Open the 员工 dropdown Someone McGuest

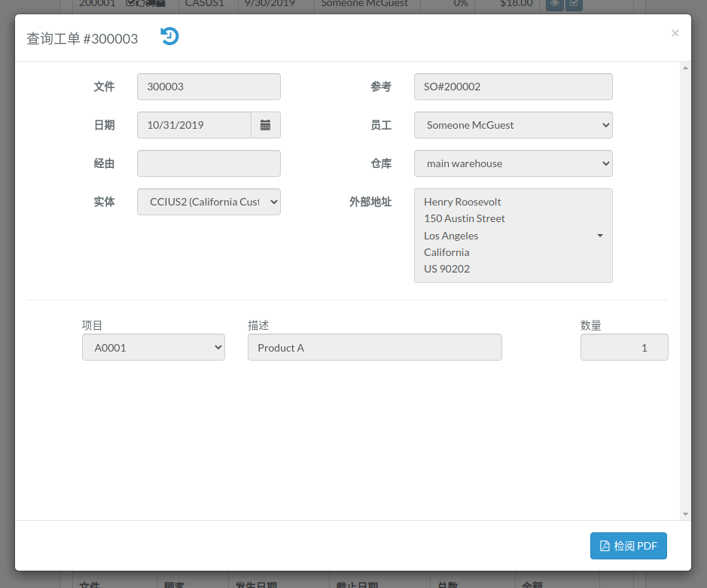click(x=513, y=125)
